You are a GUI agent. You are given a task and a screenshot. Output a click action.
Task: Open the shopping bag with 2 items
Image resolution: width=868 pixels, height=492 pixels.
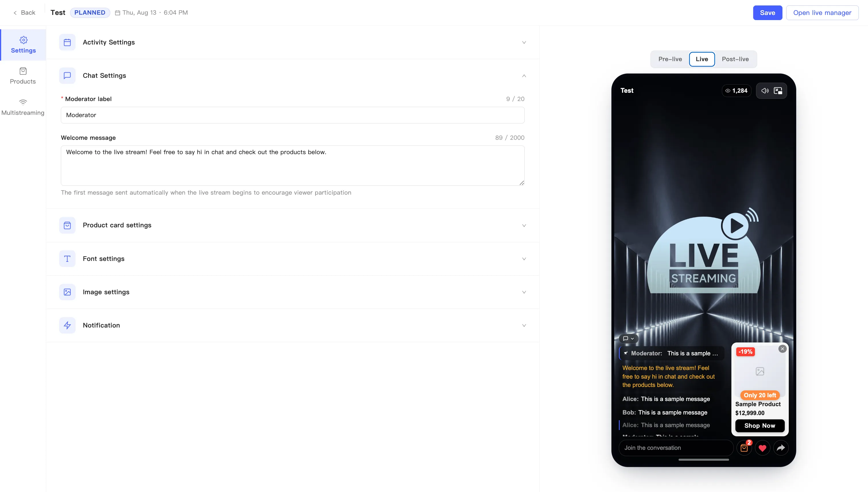point(744,448)
